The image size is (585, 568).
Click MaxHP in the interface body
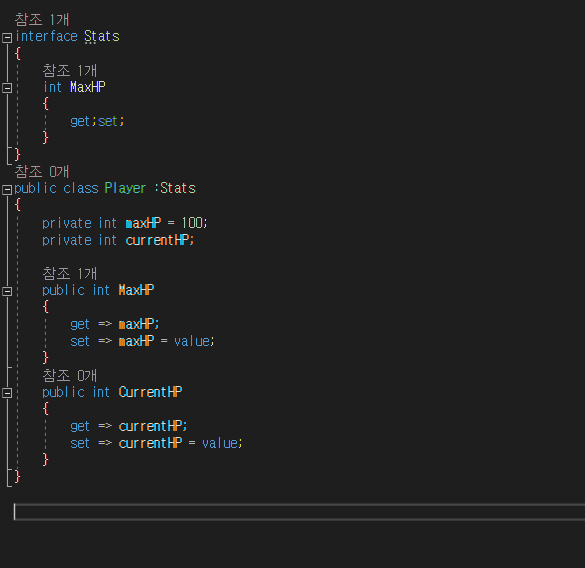coord(88,87)
